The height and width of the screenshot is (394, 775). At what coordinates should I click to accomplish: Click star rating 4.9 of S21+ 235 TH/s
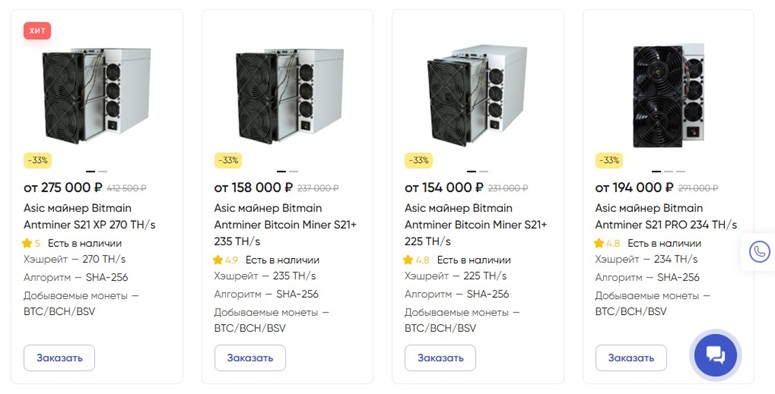click(x=225, y=260)
